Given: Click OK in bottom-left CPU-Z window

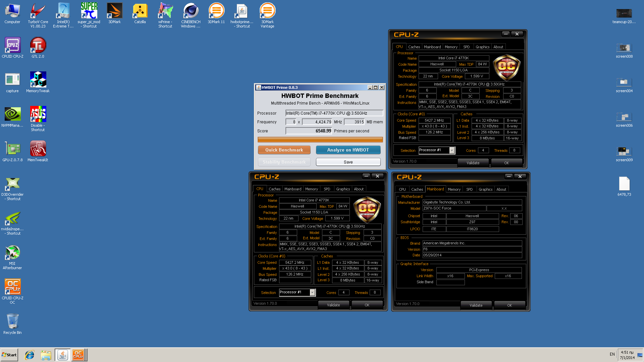Looking at the screenshot, I should (x=367, y=305).
